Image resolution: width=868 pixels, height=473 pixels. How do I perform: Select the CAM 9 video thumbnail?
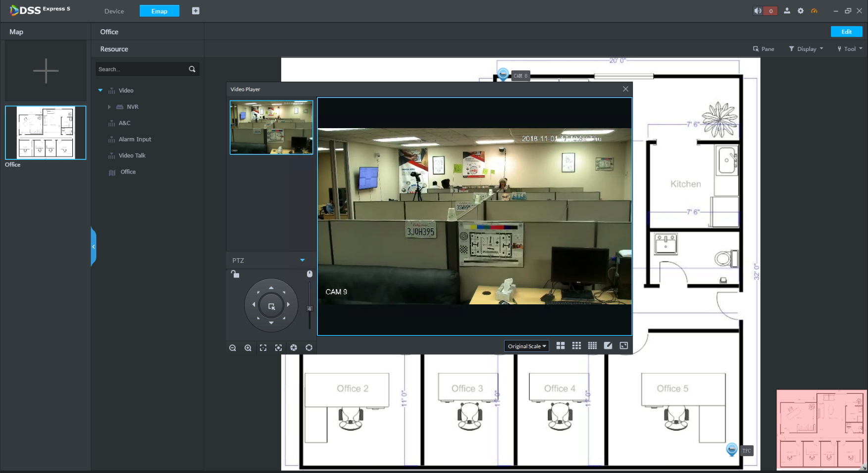(x=271, y=128)
